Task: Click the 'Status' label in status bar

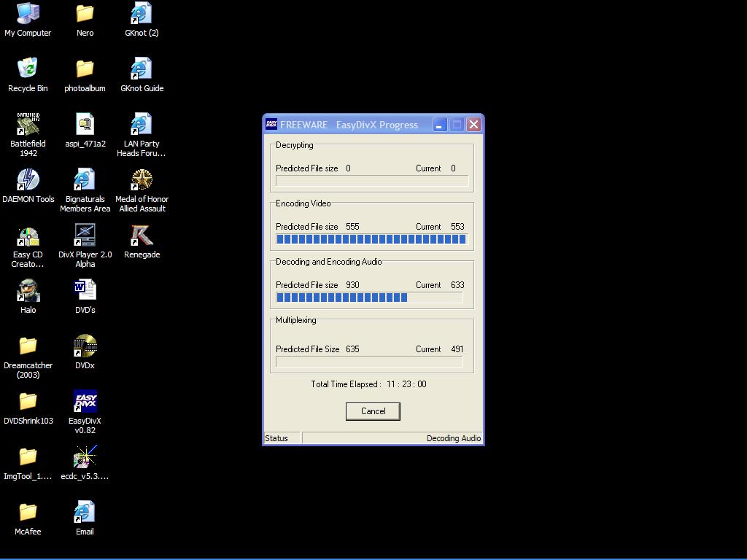Action: click(276, 438)
